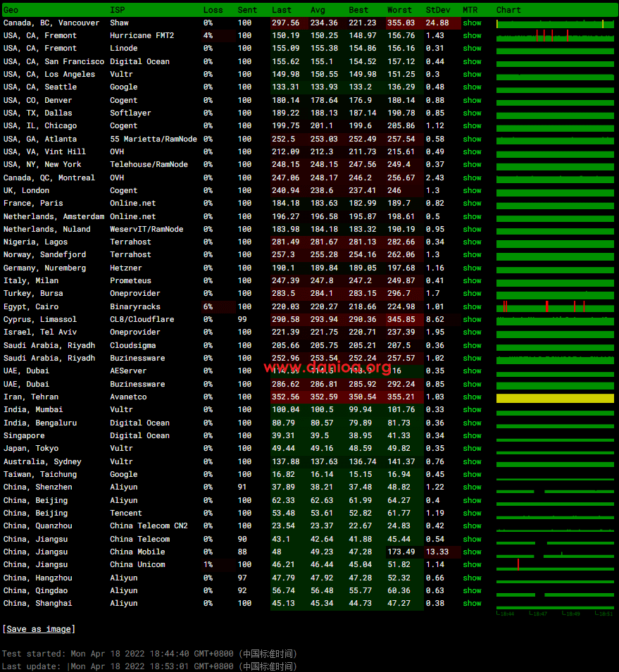Select the 4% loss value for Hurricane FMT2

(x=208, y=35)
